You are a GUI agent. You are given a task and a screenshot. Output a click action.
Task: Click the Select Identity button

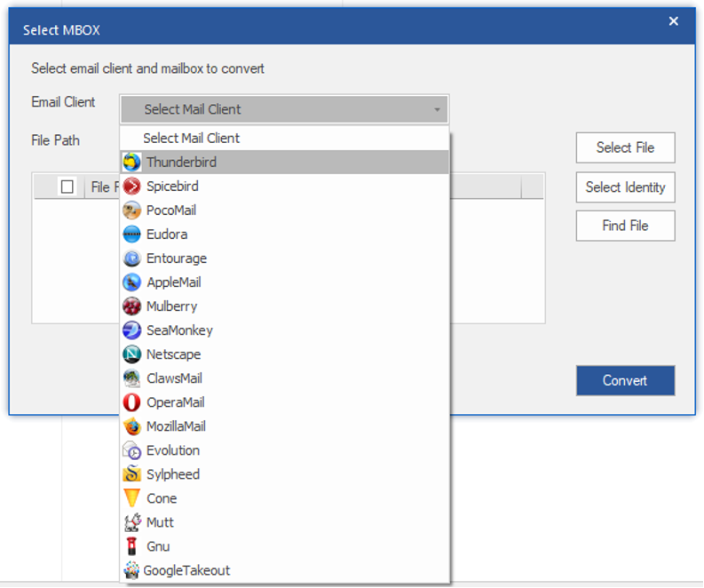(625, 187)
